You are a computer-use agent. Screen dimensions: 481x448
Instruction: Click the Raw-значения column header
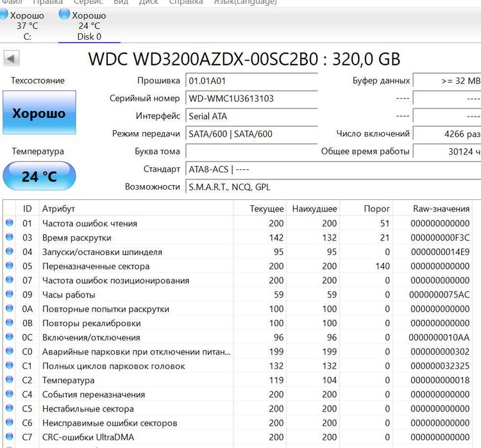coord(433,209)
